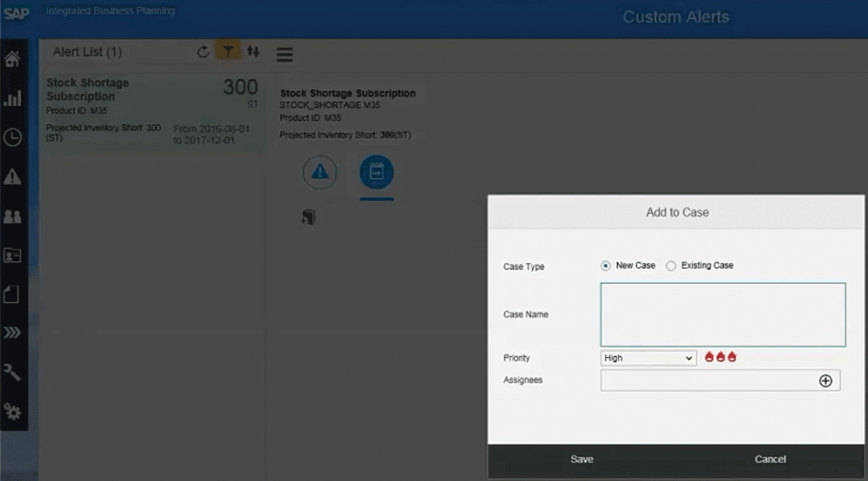Image resolution: width=868 pixels, height=481 pixels.
Task: Click the Case Name text area
Action: tap(722, 314)
